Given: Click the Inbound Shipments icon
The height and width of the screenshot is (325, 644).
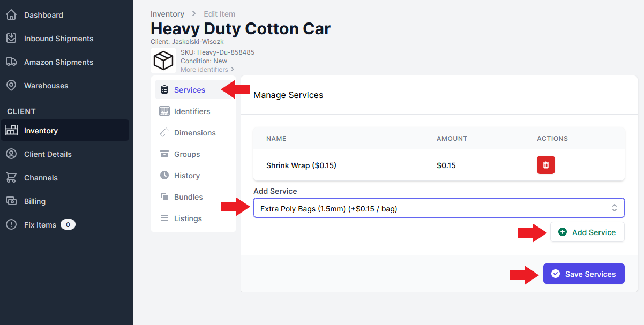Looking at the screenshot, I should click(11, 39).
